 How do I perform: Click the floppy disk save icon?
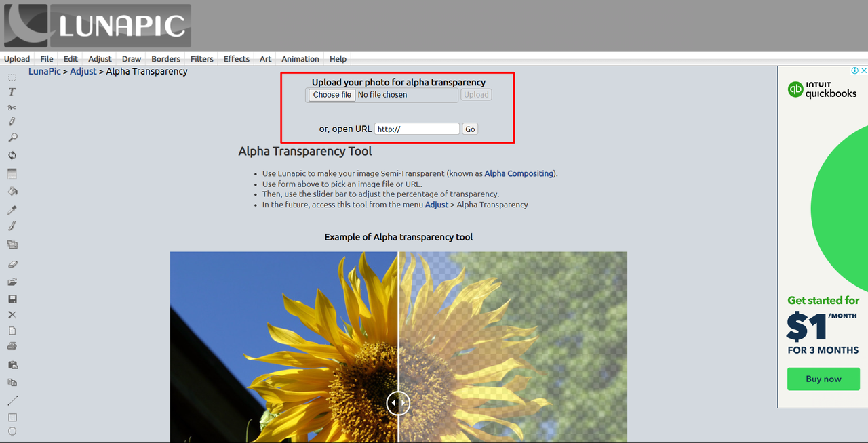(x=12, y=299)
